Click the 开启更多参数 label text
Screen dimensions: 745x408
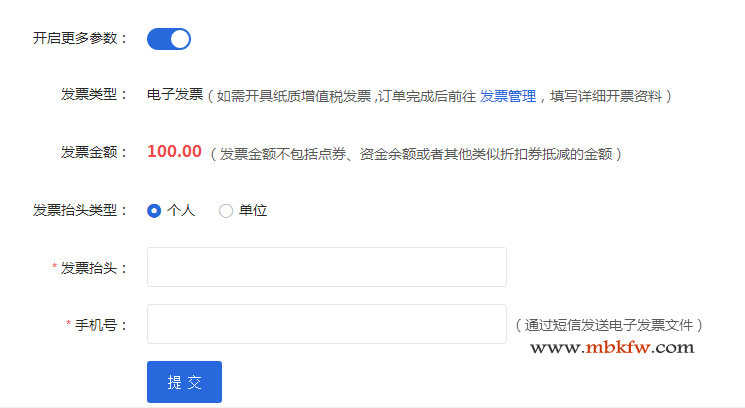pos(78,39)
